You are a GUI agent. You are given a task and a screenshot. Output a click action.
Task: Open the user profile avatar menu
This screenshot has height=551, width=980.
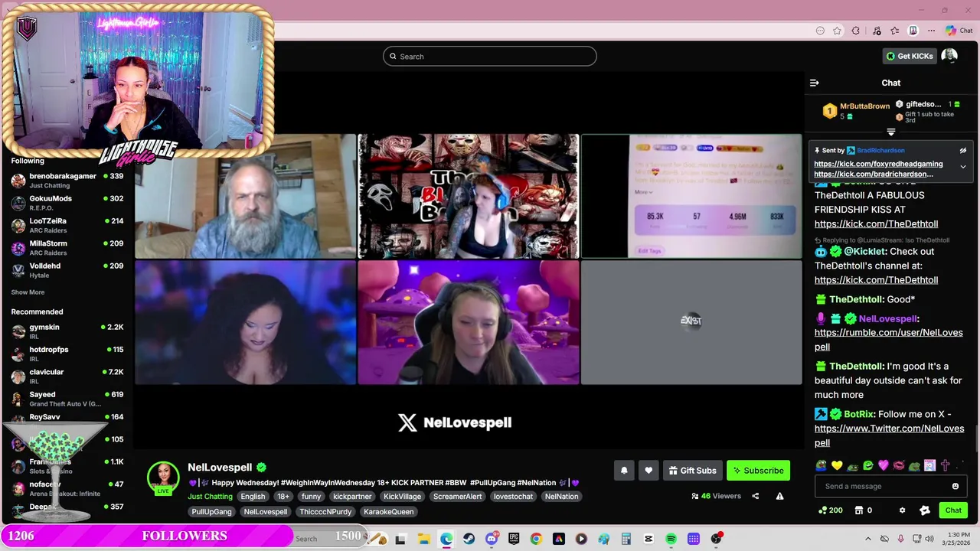[x=949, y=56]
